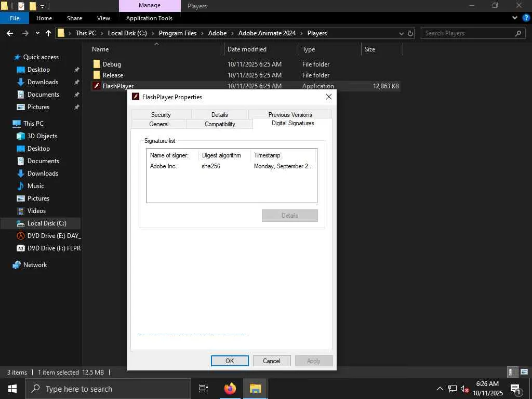Click Adobe breadcrumb in address bar
This screenshot has height=399, width=532.
tap(217, 33)
